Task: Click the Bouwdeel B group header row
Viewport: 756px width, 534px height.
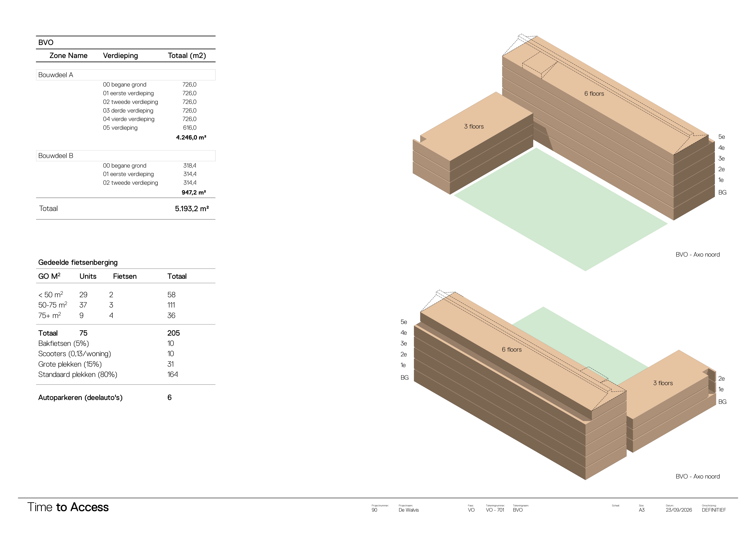Action: [x=125, y=156]
